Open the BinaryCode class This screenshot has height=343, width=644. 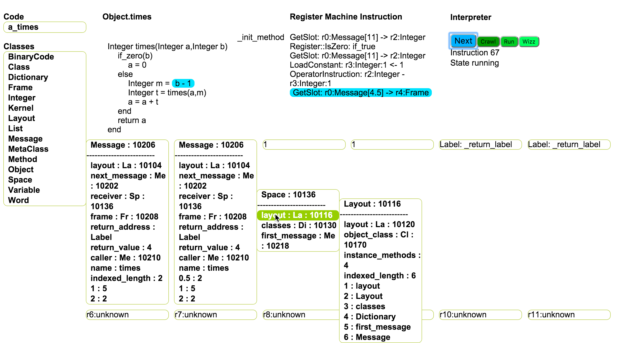tap(31, 57)
